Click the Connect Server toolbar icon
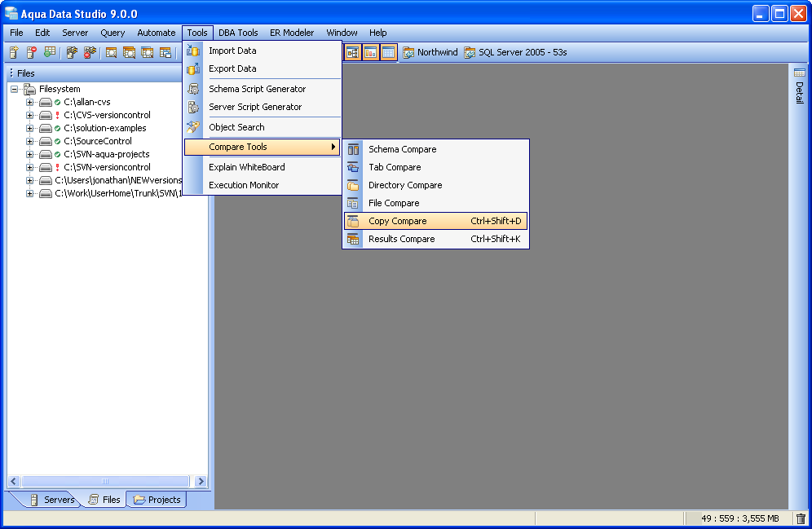 [x=72, y=52]
